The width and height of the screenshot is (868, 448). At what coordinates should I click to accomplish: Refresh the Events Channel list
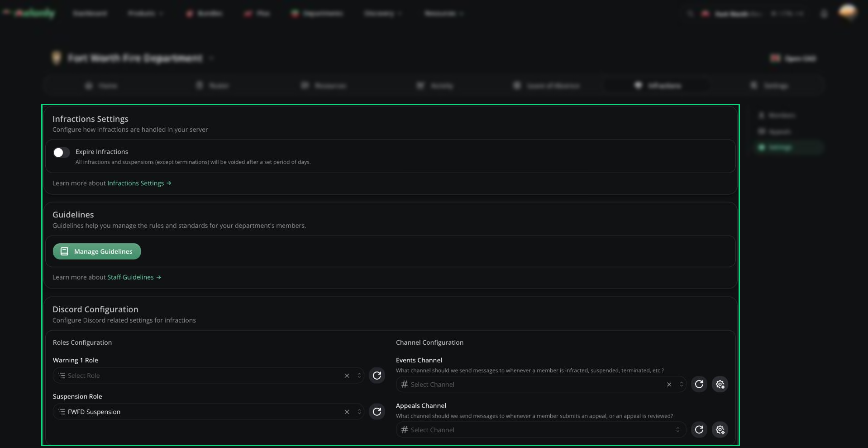point(699,384)
